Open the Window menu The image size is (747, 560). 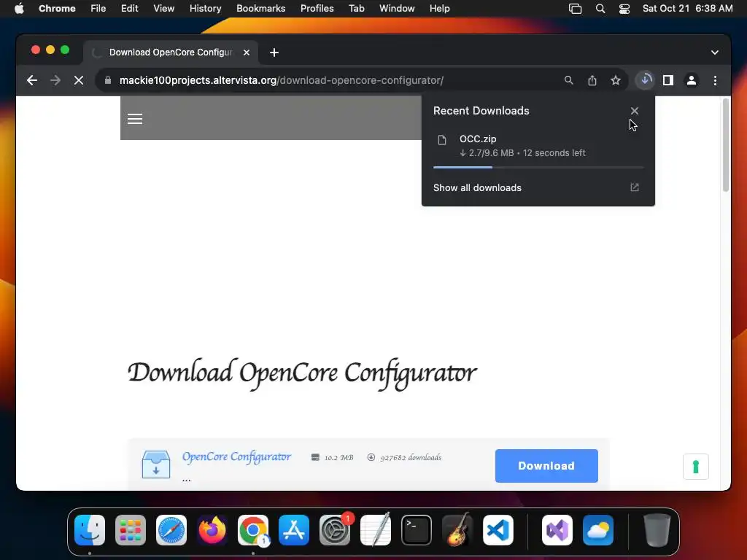click(x=397, y=9)
